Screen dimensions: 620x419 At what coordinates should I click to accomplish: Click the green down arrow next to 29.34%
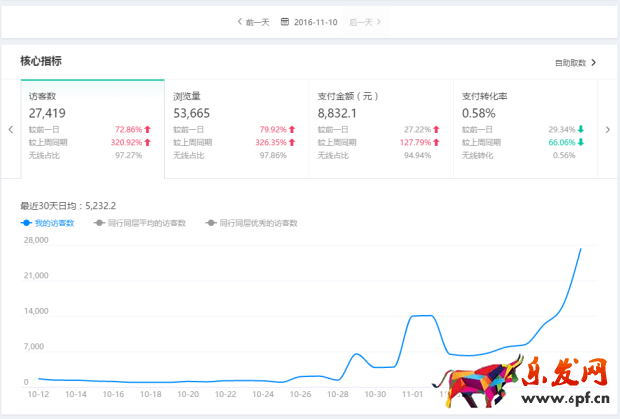[581, 130]
